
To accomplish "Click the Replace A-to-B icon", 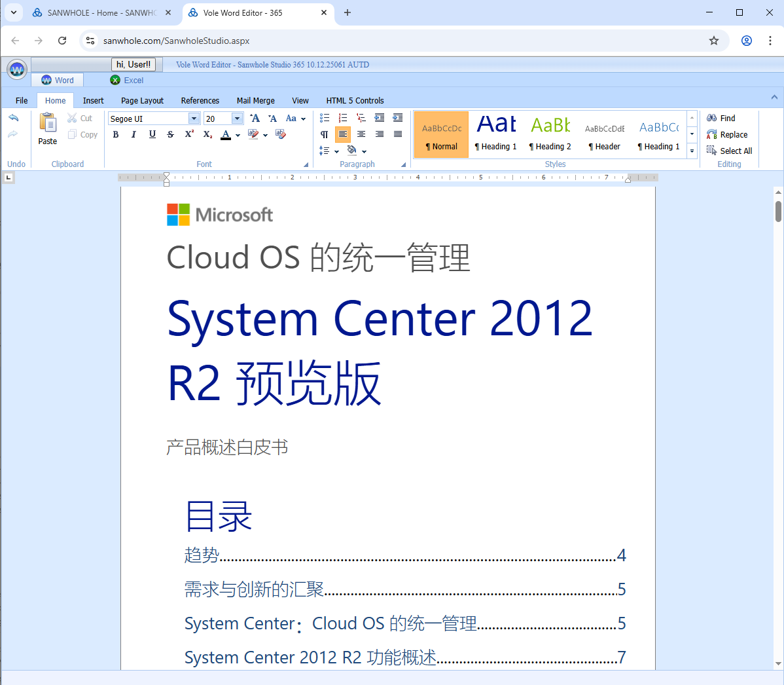I will (x=711, y=134).
